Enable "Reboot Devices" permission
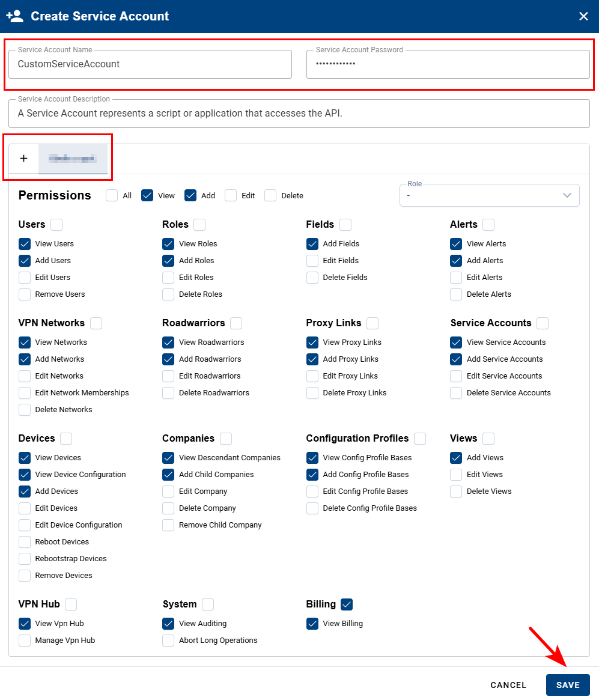Screen dimensions: 599x700 point(24,541)
